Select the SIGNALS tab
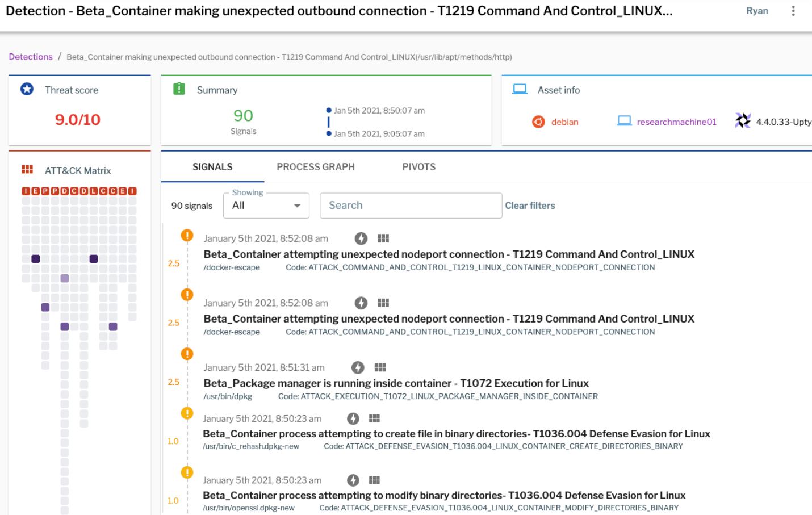This screenshot has width=812, height=515. point(212,167)
